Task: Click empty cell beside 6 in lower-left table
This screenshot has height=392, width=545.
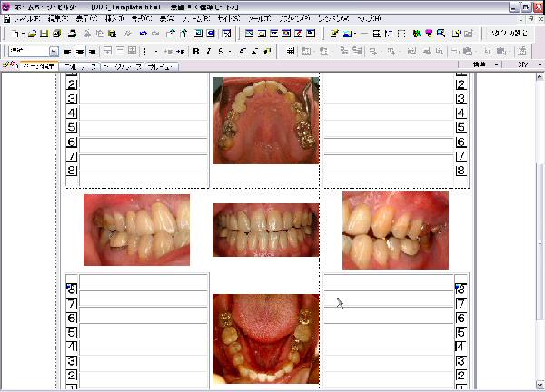Action: (x=144, y=316)
